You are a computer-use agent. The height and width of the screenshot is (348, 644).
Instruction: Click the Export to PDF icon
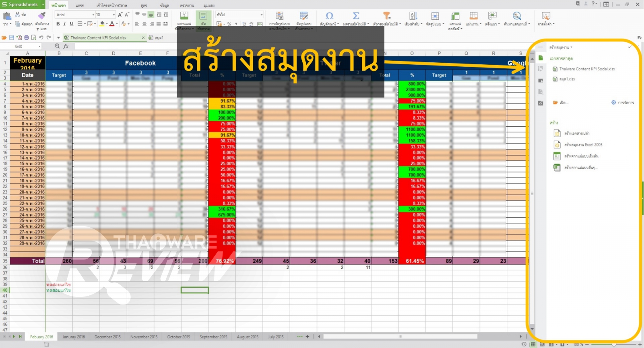(19, 37)
